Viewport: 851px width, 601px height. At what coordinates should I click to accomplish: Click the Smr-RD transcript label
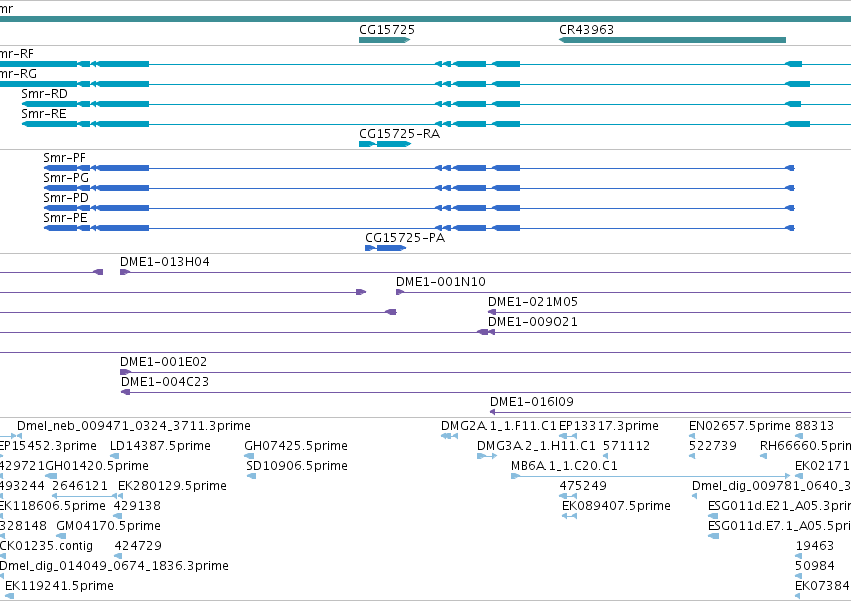click(45, 94)
